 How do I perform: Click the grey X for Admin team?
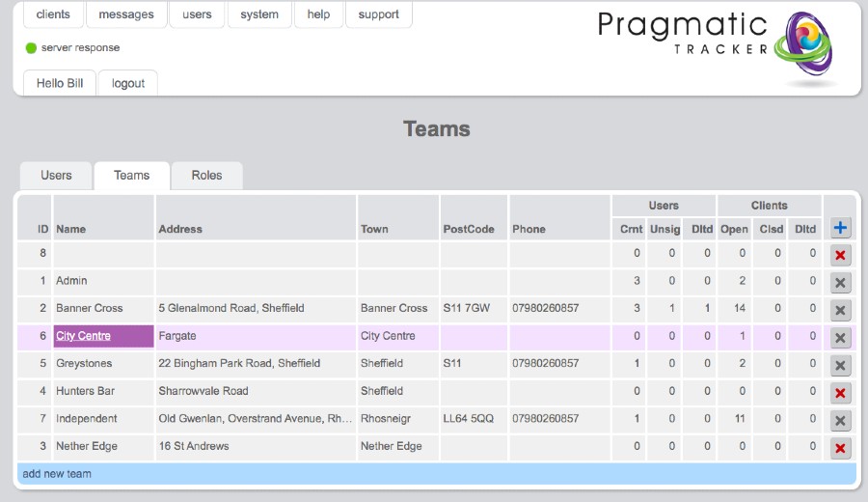pos(840,283)
